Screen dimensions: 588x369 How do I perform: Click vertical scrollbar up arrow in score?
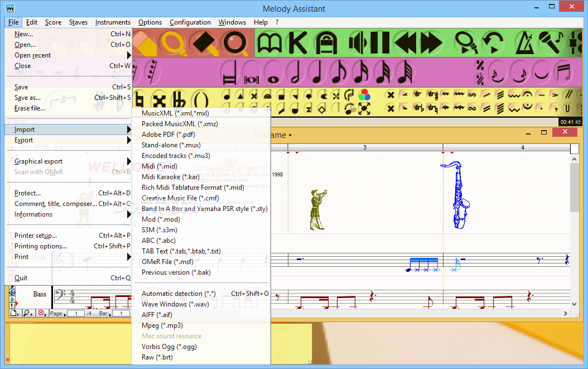(574, 159)
